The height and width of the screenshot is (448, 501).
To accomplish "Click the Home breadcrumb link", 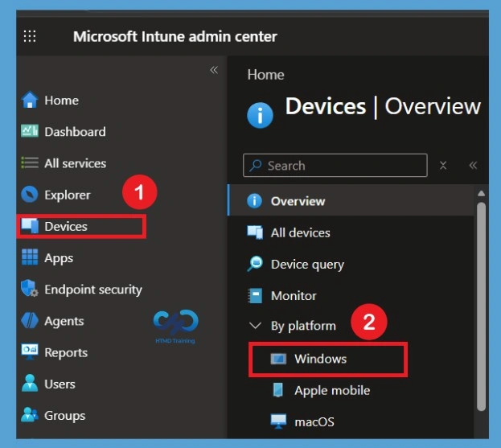I will coord(265,75).
